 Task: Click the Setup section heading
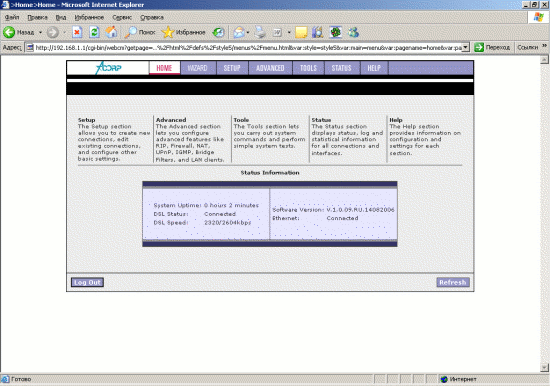[x=87, y=120]
